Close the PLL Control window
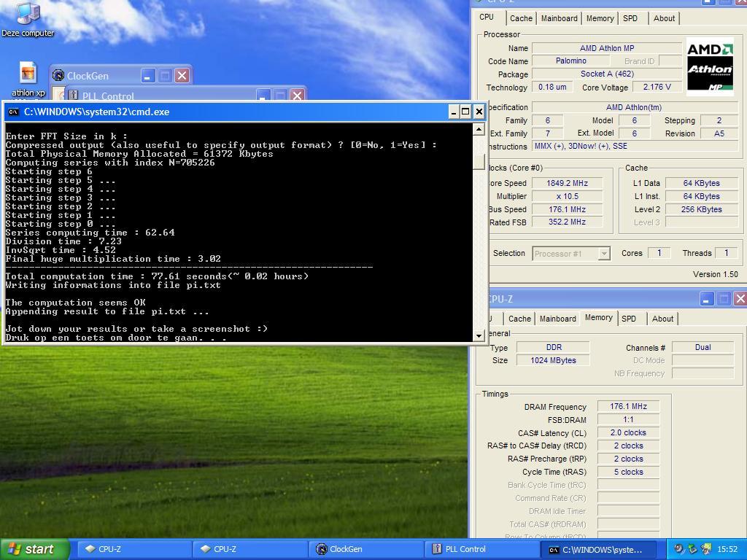The image size is (747, 560). coord(298,95)
